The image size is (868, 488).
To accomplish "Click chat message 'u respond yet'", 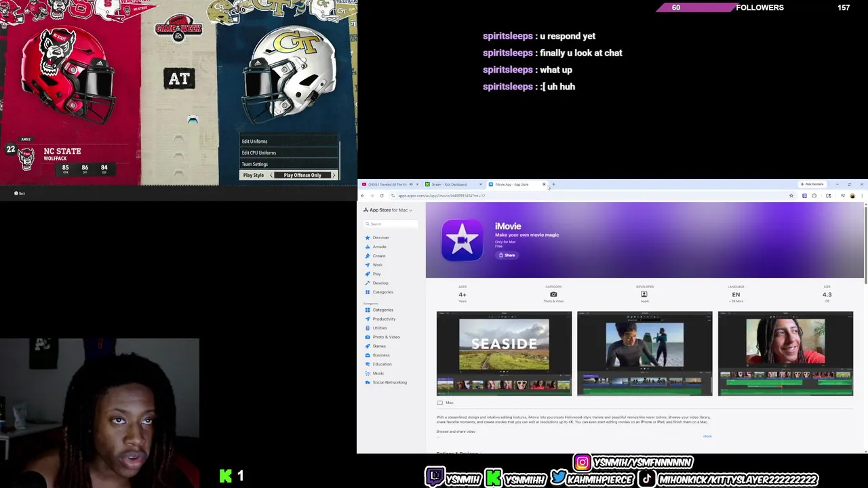I will click(568, 36).
